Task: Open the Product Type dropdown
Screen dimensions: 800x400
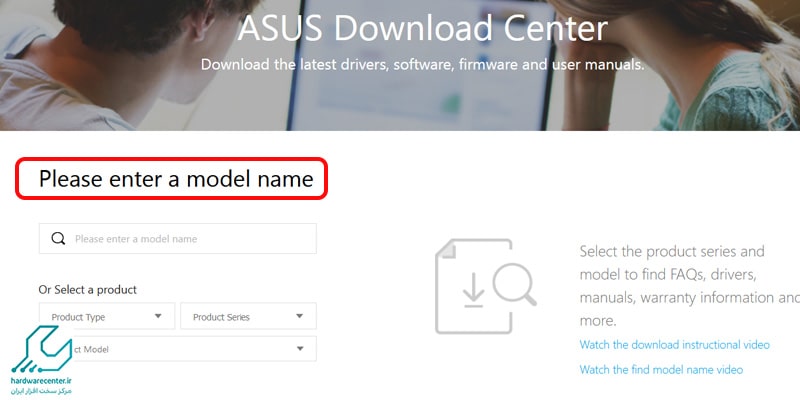Action: tap(107, 316)
